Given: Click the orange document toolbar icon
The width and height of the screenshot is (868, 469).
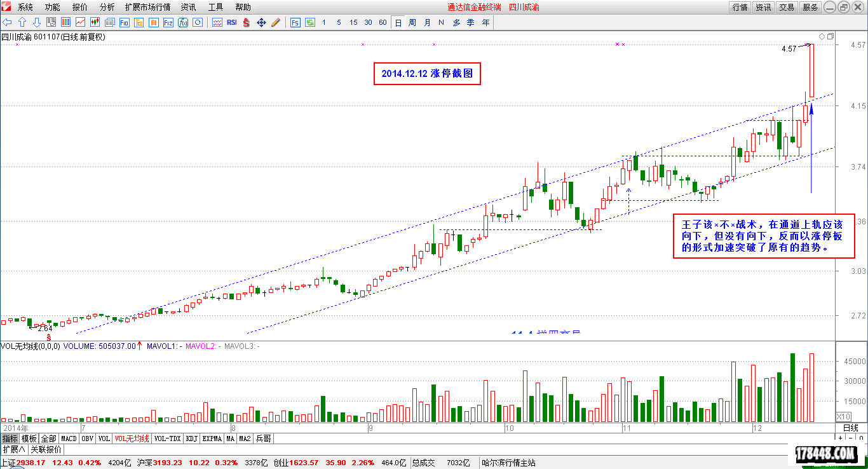Looking at the screenshot, I should [x=153, y=22].
